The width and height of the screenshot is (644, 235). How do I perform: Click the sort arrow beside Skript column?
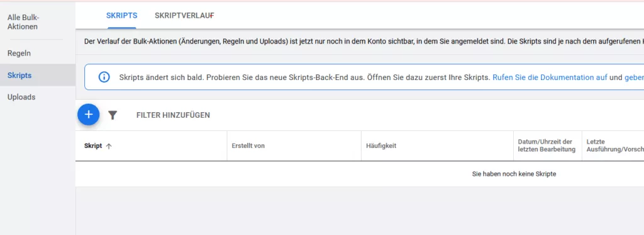click(109, 146)
